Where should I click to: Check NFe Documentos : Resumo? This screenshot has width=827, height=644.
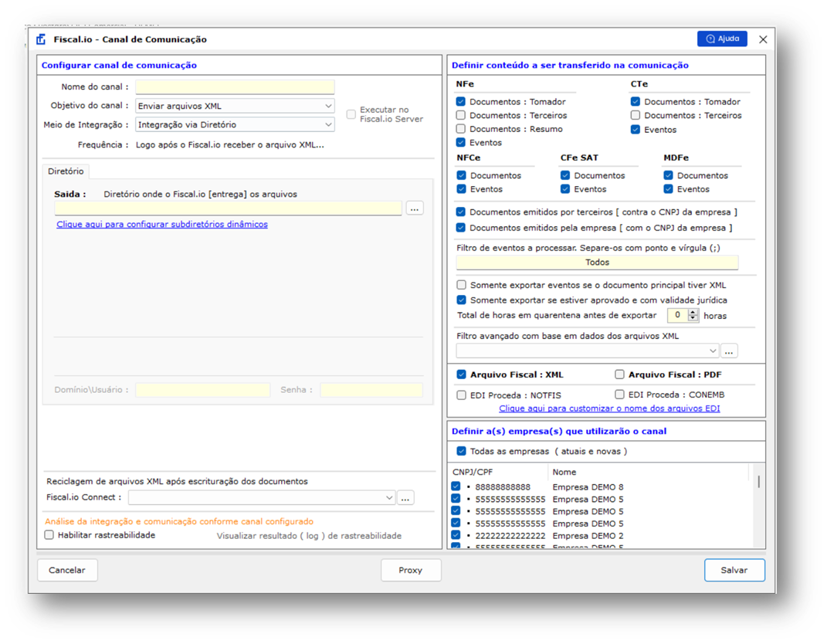(461, 129)
